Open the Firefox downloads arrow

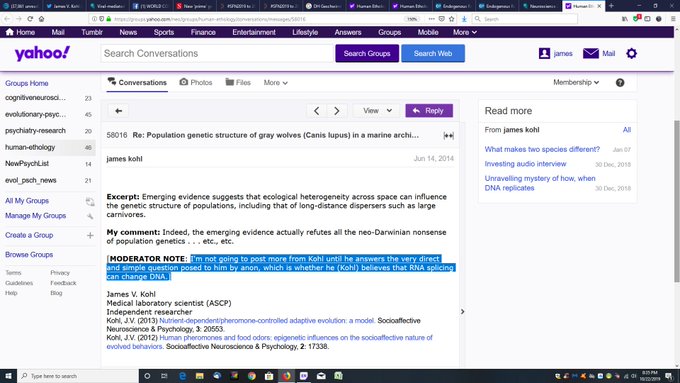coord(464,19)
